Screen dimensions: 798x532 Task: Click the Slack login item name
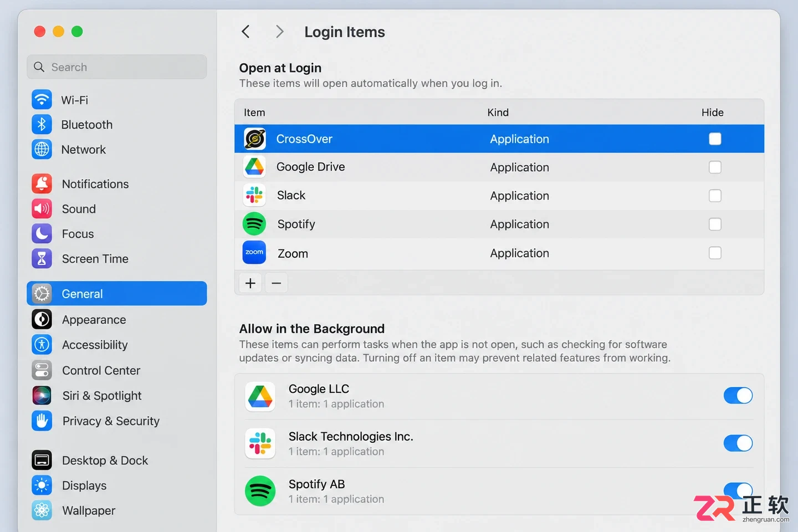pos(291,196)
